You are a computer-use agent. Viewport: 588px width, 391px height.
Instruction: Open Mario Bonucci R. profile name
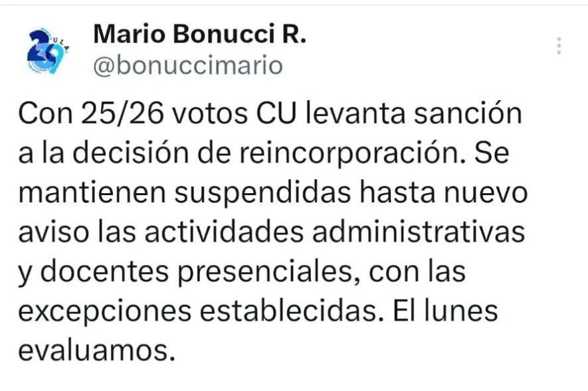click(x=199, y=34)
